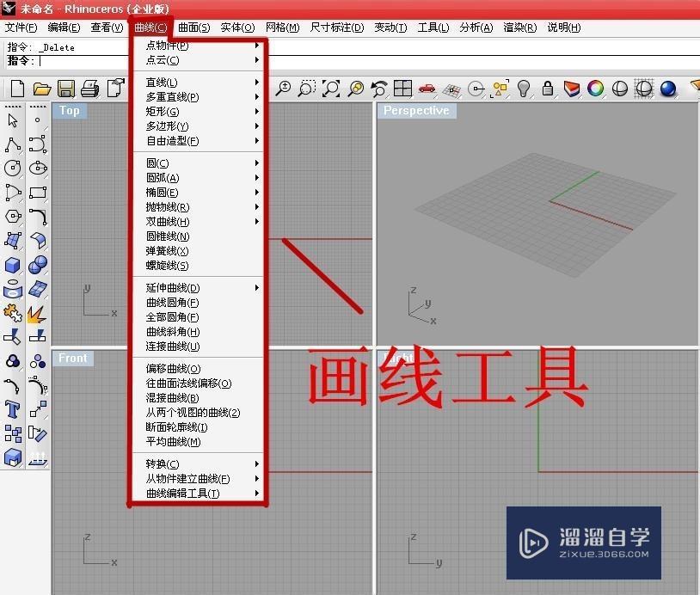Choose 连接曲线(U) from the menu
This screenshot has width=700, height=595.
pyautogui.click(x=198, y=347)
